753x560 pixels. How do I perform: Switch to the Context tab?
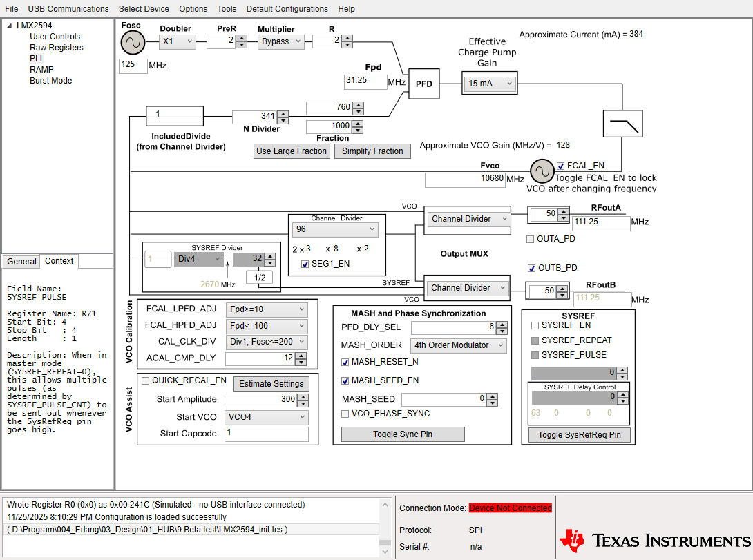(x=59, y=260)
